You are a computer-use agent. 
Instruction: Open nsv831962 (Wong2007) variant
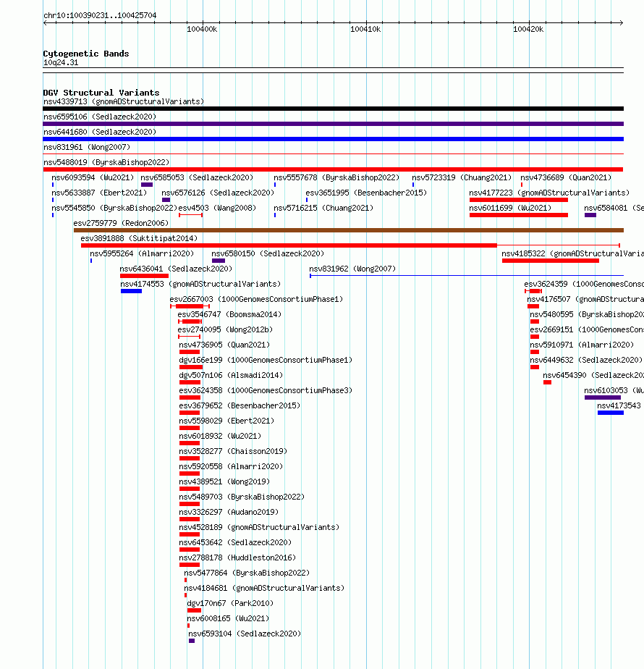(x=352, y=269)
